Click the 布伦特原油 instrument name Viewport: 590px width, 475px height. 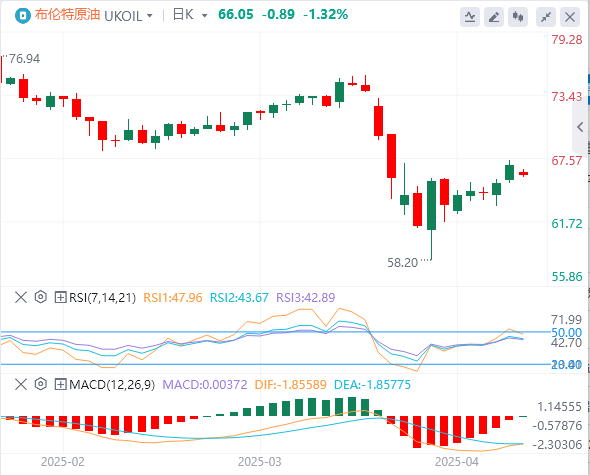[67, 15]
